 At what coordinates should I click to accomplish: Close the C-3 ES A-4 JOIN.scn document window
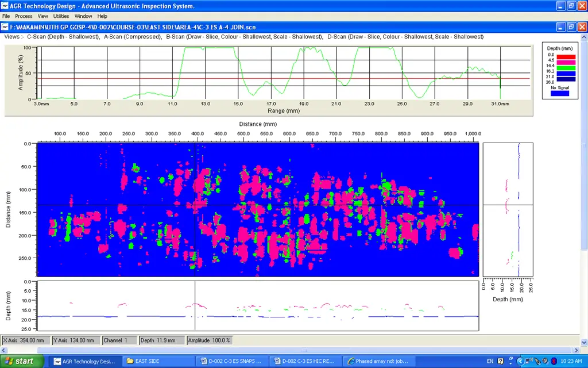point(582,27)
